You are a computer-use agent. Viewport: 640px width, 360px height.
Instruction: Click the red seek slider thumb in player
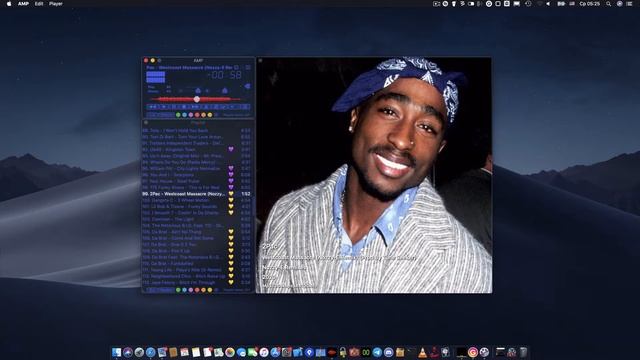(x=197, y=99)
